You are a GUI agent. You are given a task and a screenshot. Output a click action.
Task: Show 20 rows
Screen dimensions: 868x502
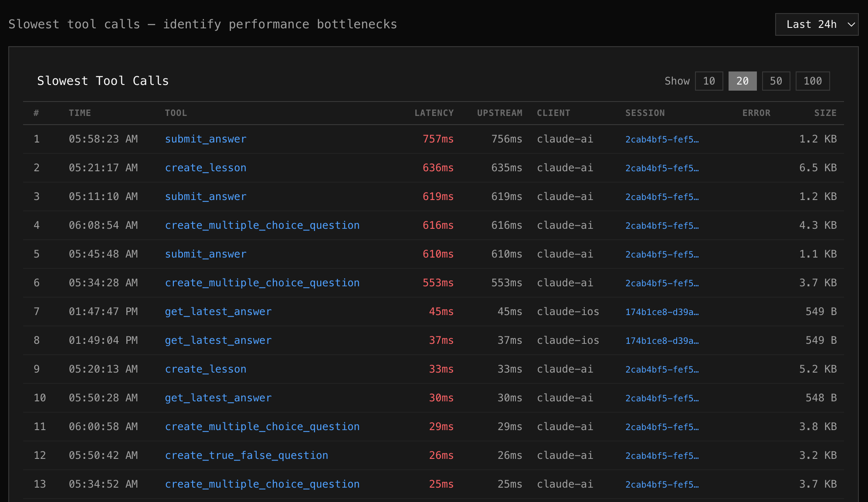743,81
